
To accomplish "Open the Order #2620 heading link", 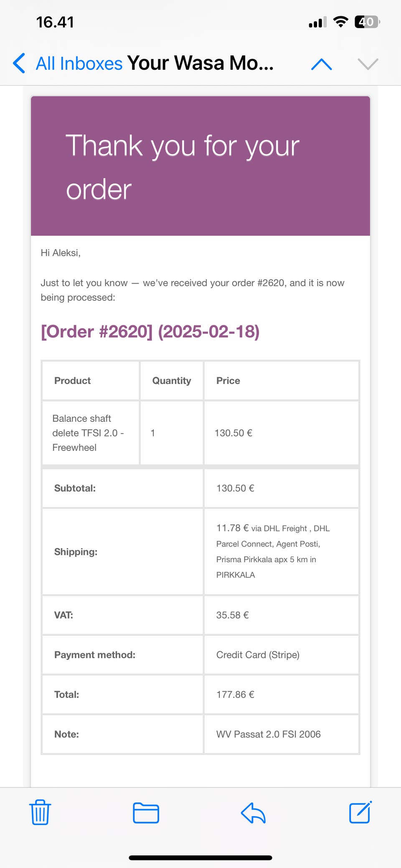I will [150, 332].
